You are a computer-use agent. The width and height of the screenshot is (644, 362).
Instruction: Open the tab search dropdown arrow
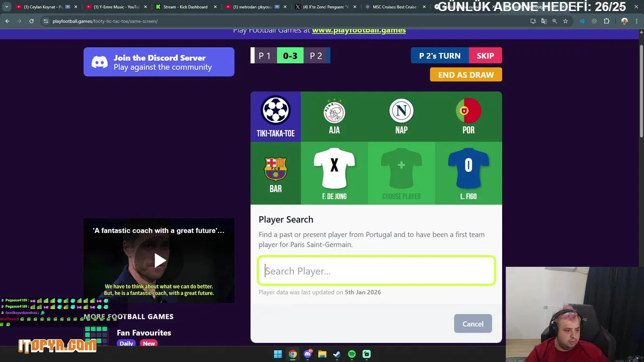coord(7,7)
